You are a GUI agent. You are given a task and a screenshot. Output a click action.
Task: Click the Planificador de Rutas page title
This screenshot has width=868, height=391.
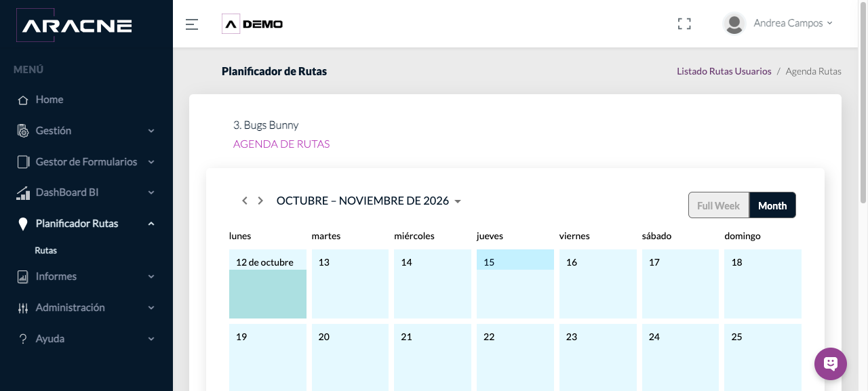click(274, 71)
